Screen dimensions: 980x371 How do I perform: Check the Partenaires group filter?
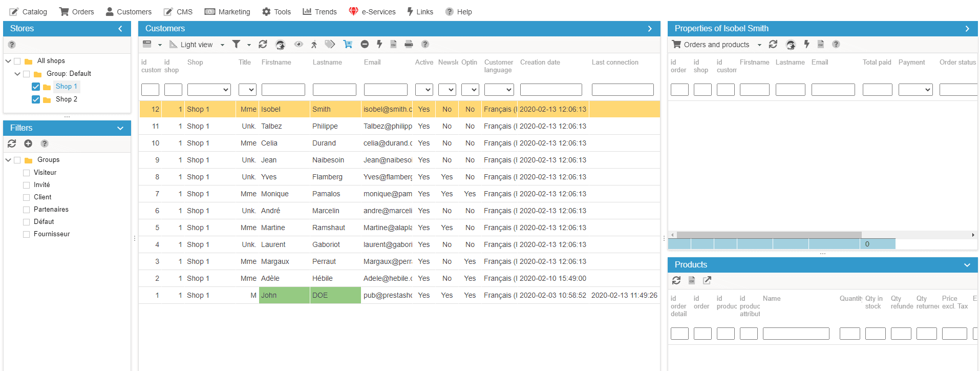(27, 210)
